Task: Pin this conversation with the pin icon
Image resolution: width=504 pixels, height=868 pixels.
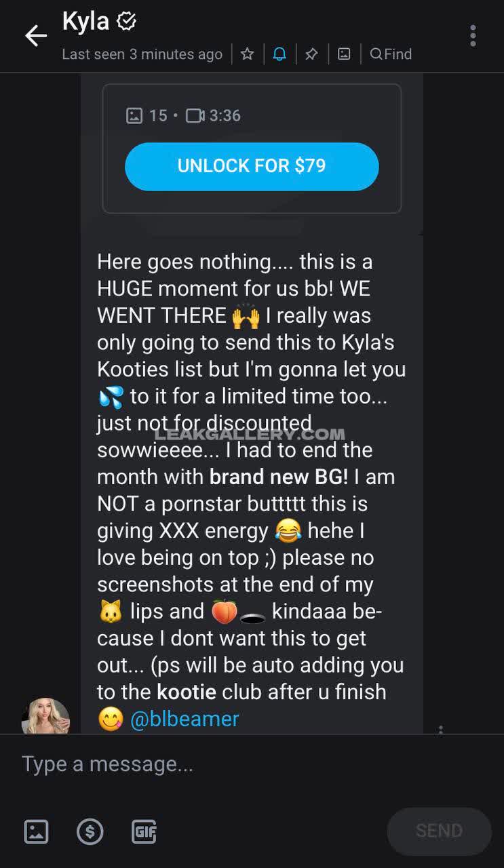Action: point(311,54)
